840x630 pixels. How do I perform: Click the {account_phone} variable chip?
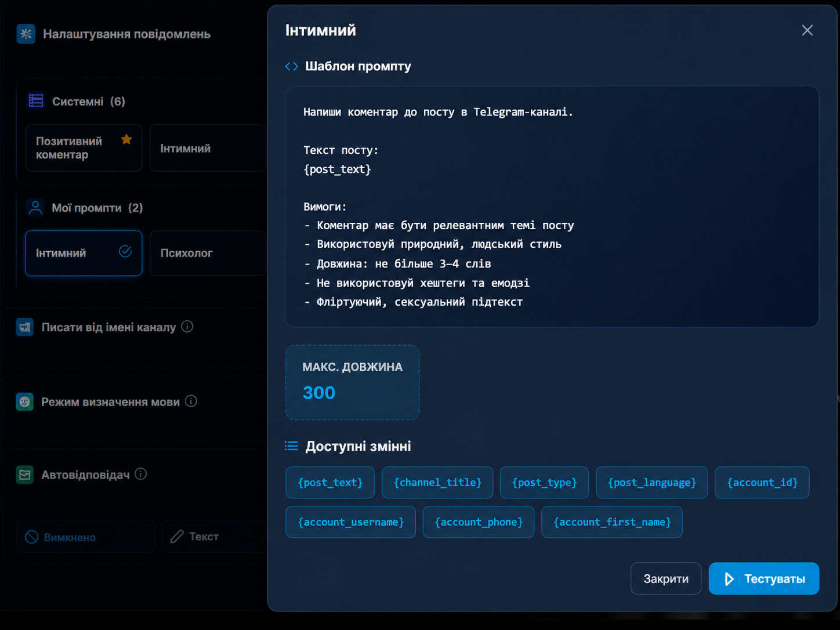(x=479, y=522)
